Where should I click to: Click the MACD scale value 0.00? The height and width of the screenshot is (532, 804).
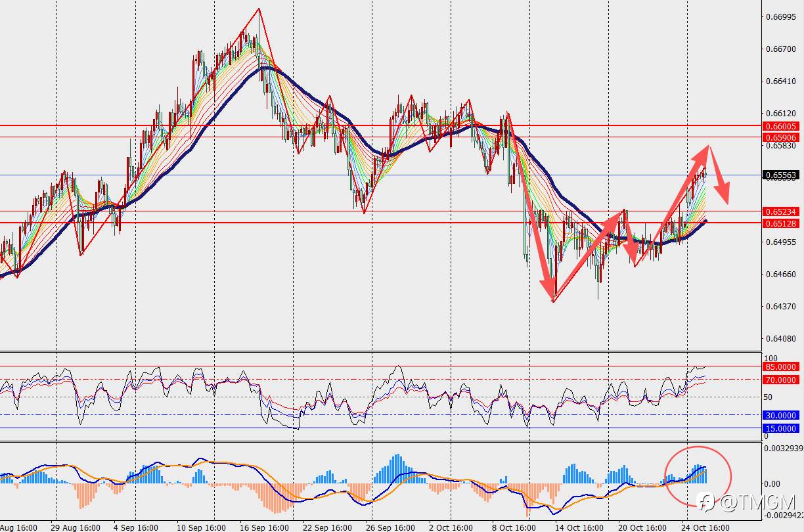coord(773,483)
